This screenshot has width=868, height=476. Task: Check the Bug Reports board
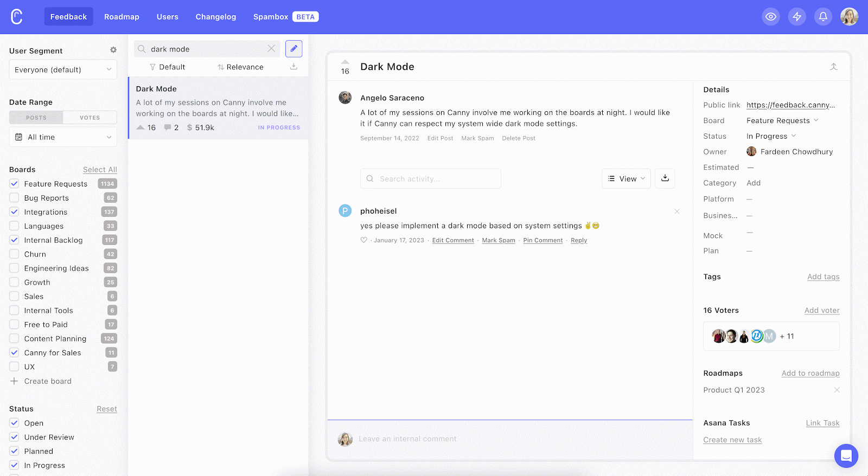[x=14, y=198]
